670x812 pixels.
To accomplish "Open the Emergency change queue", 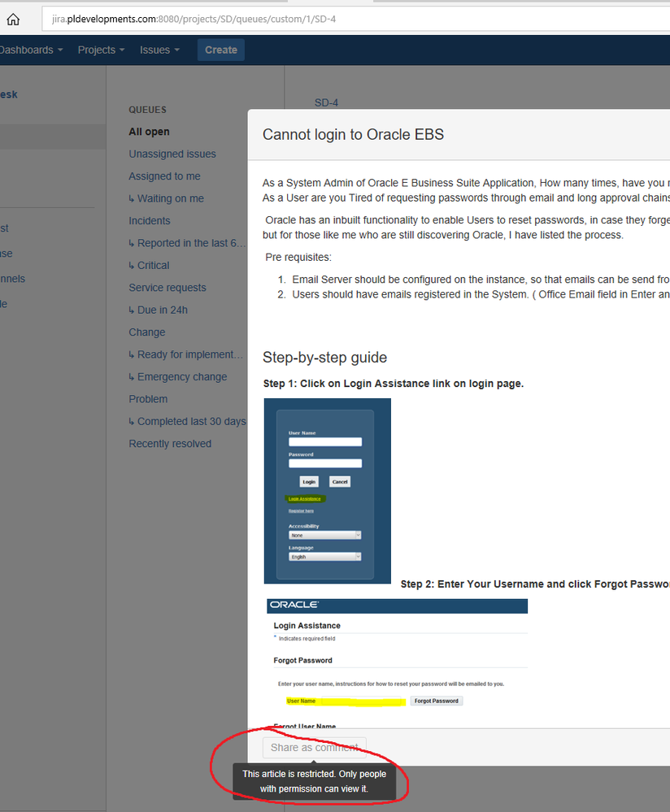I will pyautogui.click(x=178, y=376).
